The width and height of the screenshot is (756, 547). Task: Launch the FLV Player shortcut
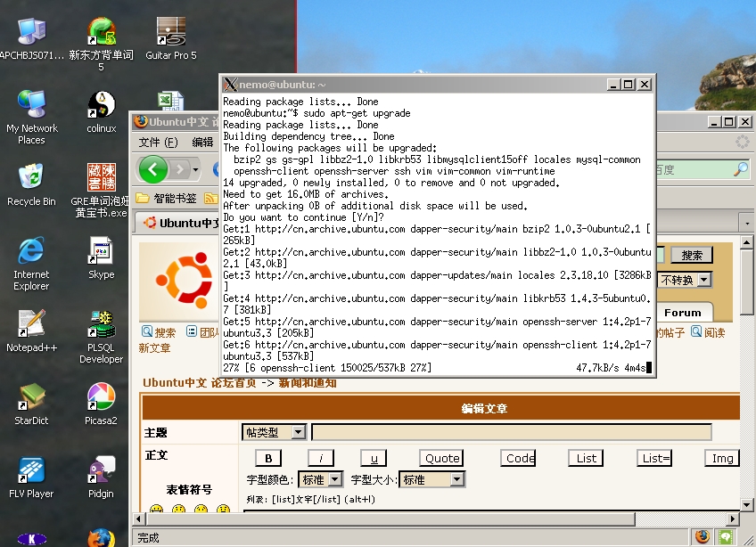point(31,478)
